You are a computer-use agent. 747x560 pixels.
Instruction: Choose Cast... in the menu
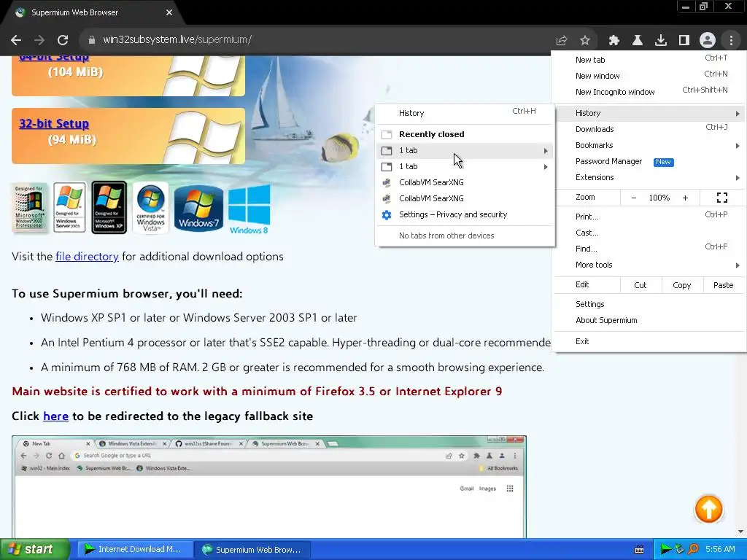click(x=649, y=233)
